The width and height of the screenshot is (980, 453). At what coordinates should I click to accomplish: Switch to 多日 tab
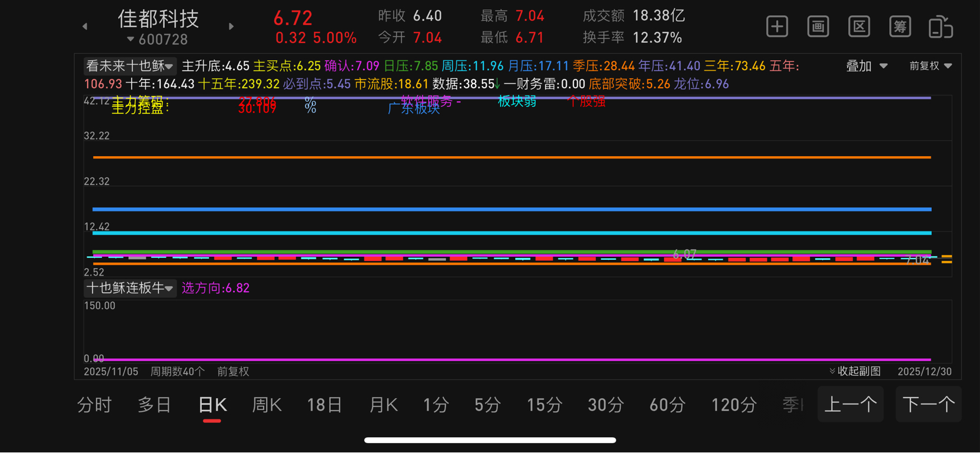click(x=154, y=405)
